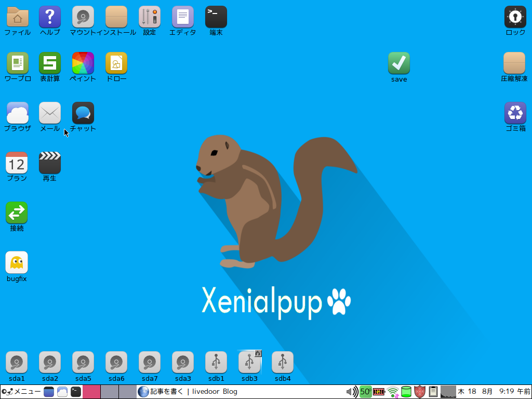The width and height of the screenshot is (532, 399).
Task: Open the sda3 drive icon
Action: click(x=183, y=362)
